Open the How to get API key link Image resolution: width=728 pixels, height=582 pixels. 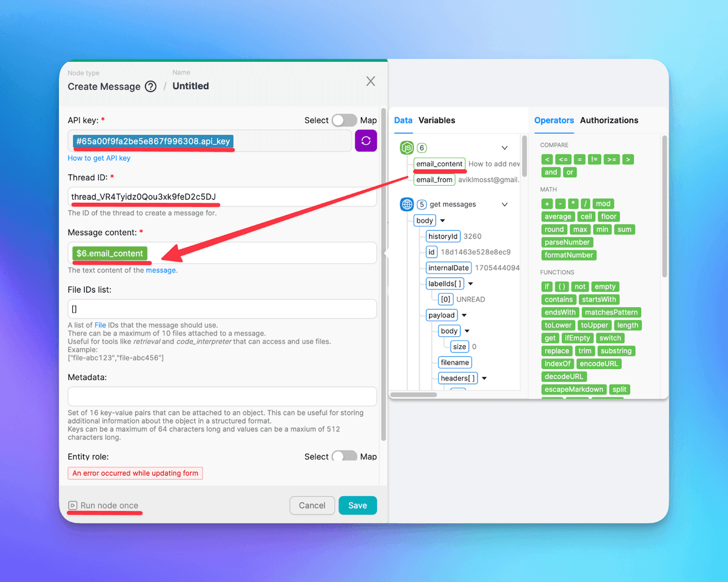click(x=99, y=158)
